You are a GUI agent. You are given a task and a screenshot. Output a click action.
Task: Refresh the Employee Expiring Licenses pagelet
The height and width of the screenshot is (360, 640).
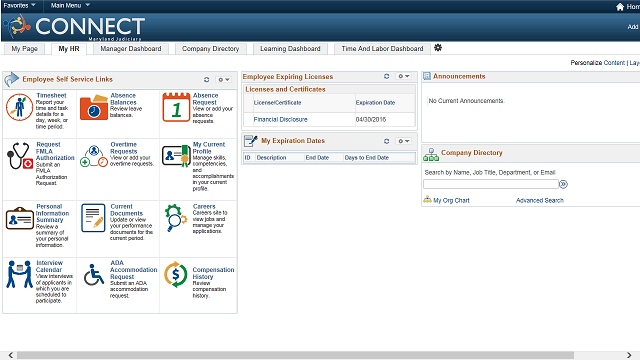tap(387, 76)
